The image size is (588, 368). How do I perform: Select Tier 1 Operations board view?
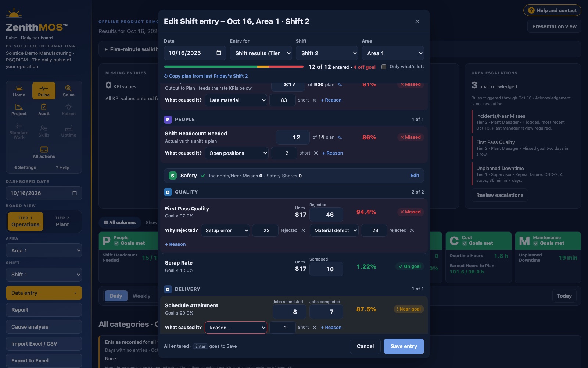[x=25, y=222]
